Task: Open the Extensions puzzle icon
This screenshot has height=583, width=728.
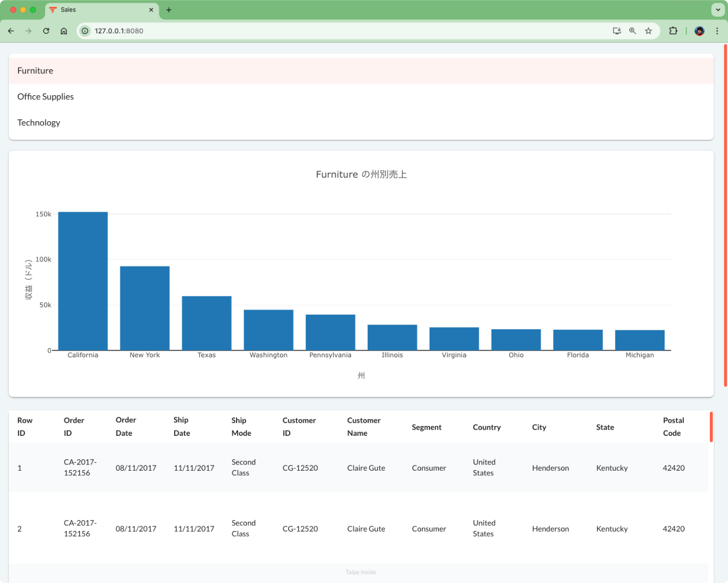Action: pos(673,31)
